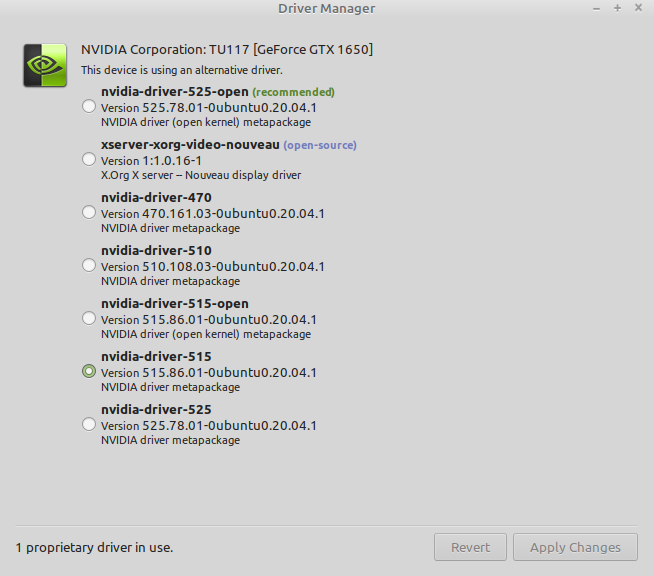Select the active nvidia-driver-515 radio button
This screenshot has width=654, height=576.
[89, 371]
